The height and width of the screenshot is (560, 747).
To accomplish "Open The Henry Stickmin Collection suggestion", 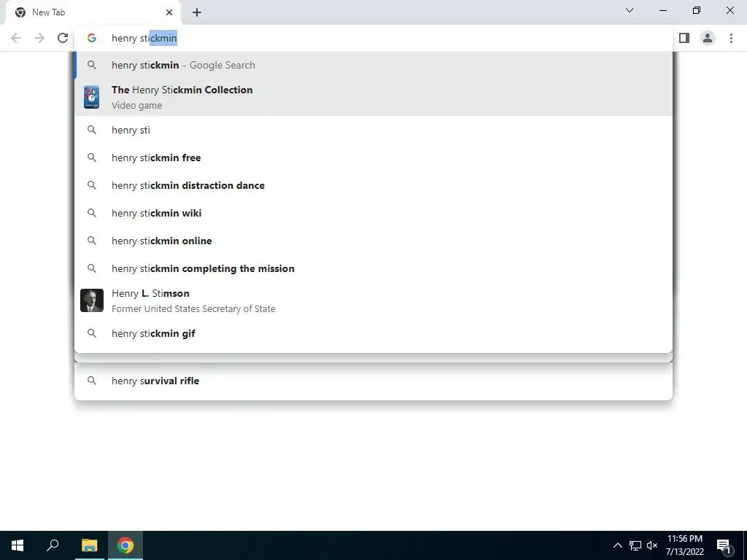I will pyautogui.click(x=373, y=97).
